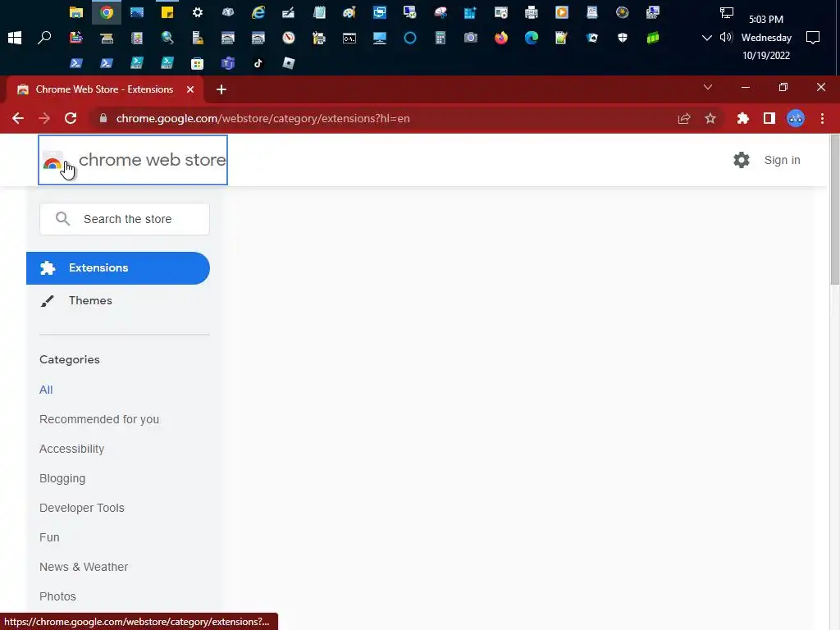Screen dimensions: 840x630
Task: Open Command Prompt from the taskbar
Action: click(x=349, y=38)
